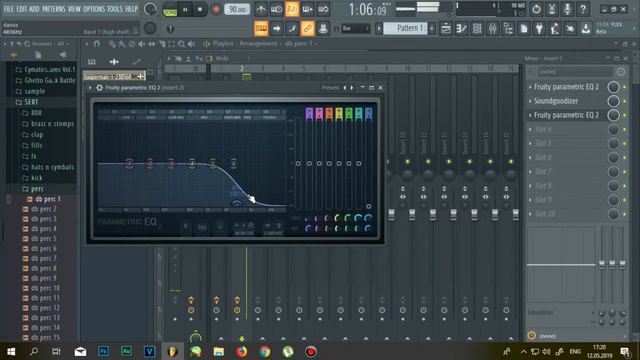Viewport: 640px width, 360px height.
Task: Click the render/export download icon
Action: 586,29
